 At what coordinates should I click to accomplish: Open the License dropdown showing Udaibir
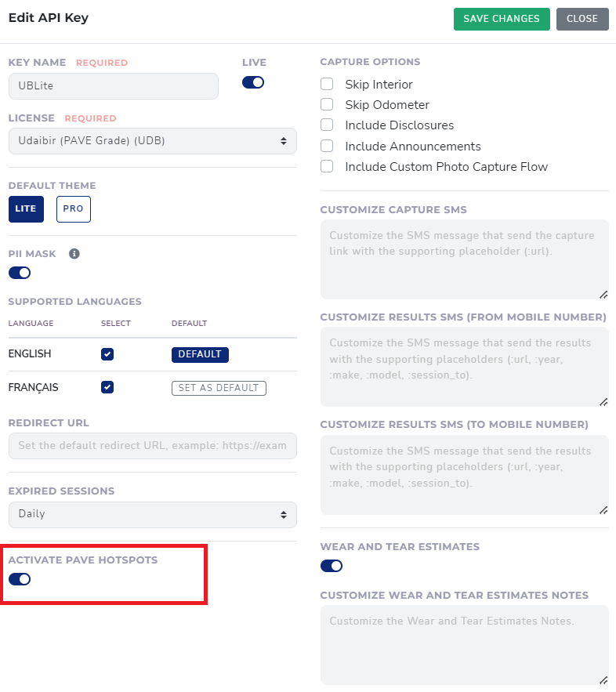(x=153, y=141)
